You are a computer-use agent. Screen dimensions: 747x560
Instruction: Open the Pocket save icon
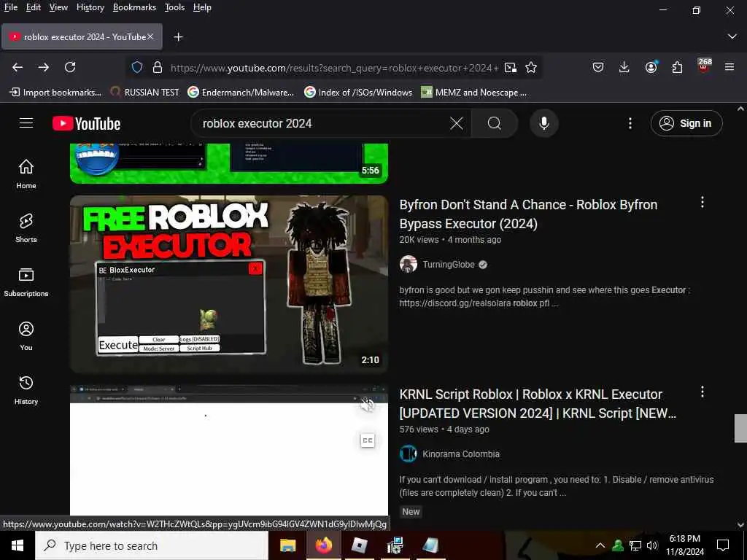coord(598,67)
